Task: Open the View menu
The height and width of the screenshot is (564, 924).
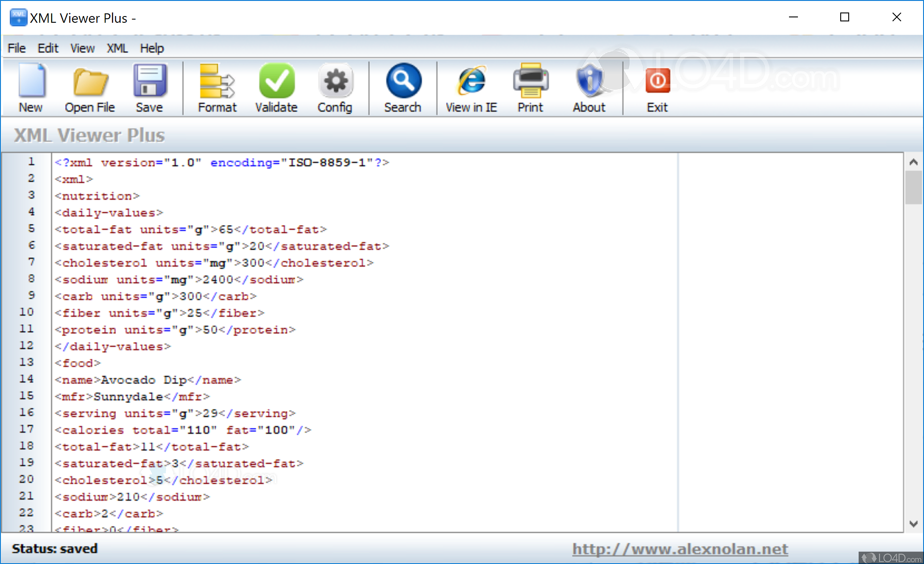Action: tap(82, 48)
